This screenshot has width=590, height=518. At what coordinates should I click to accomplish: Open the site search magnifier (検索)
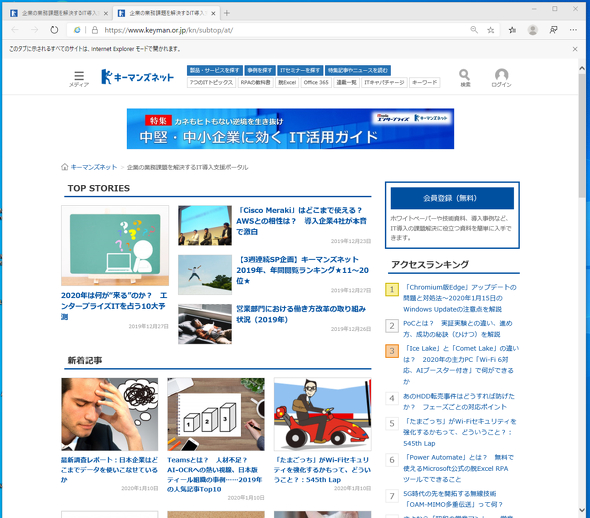[465, 78]
